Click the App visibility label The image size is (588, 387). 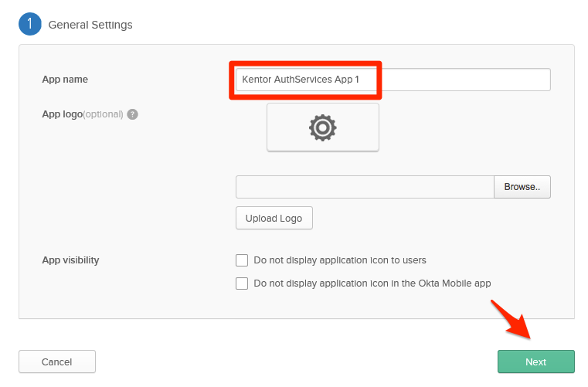tap(70, 260)
